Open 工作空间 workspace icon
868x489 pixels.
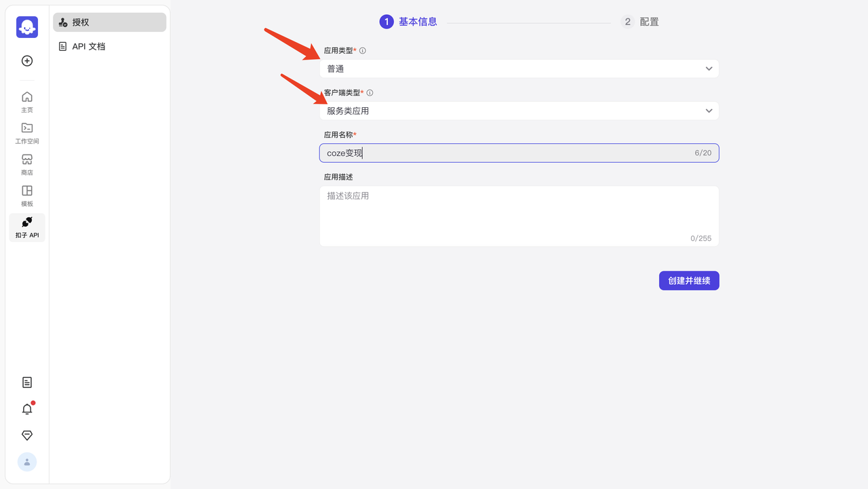pyautogui.click(x=27, y=133)
